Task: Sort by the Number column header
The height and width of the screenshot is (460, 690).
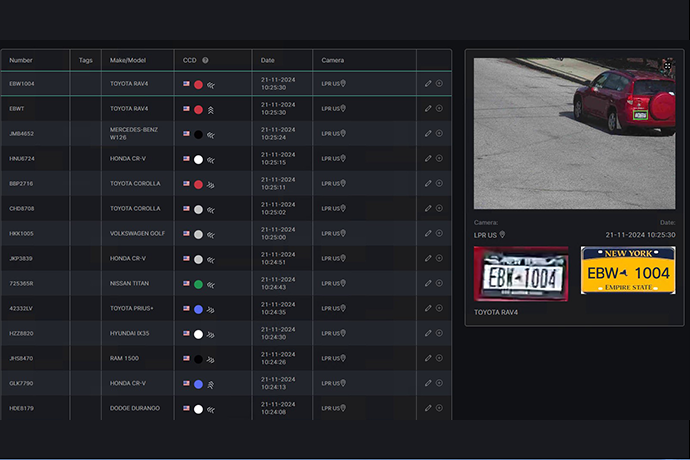Action: coord(21,60)
